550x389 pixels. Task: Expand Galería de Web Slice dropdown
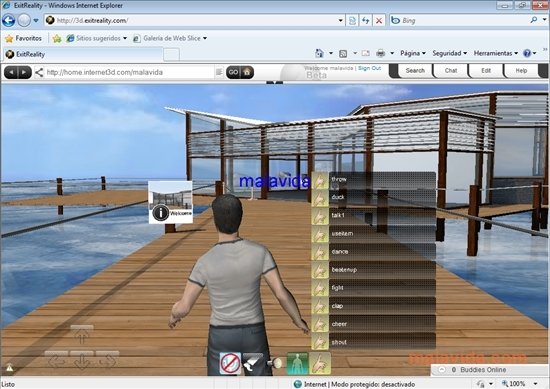205,38
